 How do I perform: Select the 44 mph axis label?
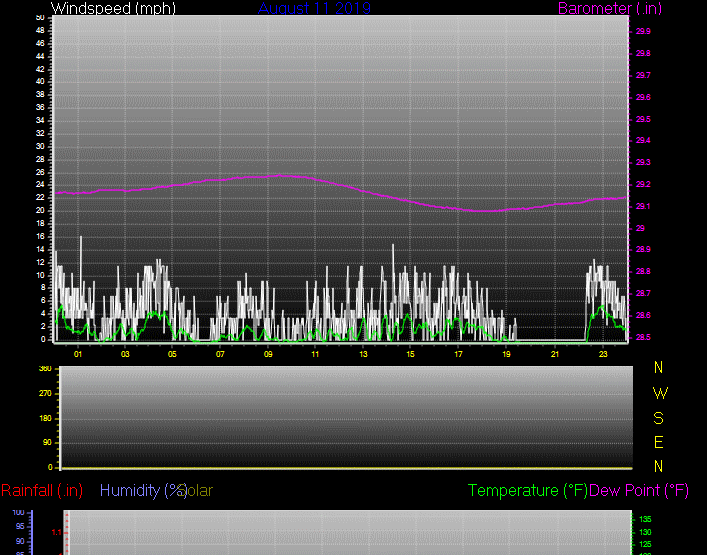click(x=41, y=56)
